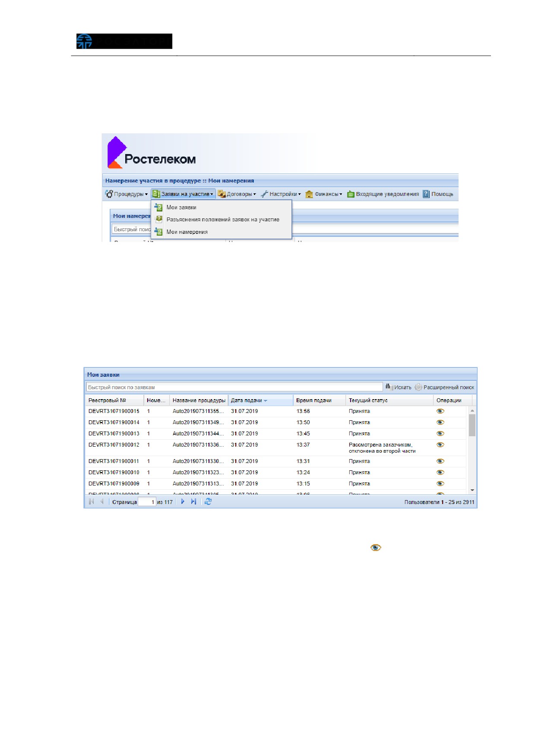Expand the Договоры menu
535x756 pixels.
237,194
